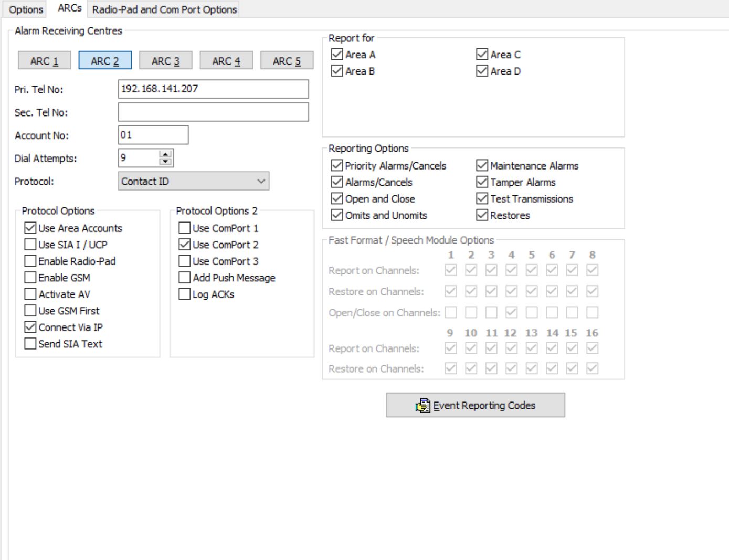The width and height of the screenshot is (729, 560).
Task: Check the Log ACKs checkbox
Action: click(185, 294)
